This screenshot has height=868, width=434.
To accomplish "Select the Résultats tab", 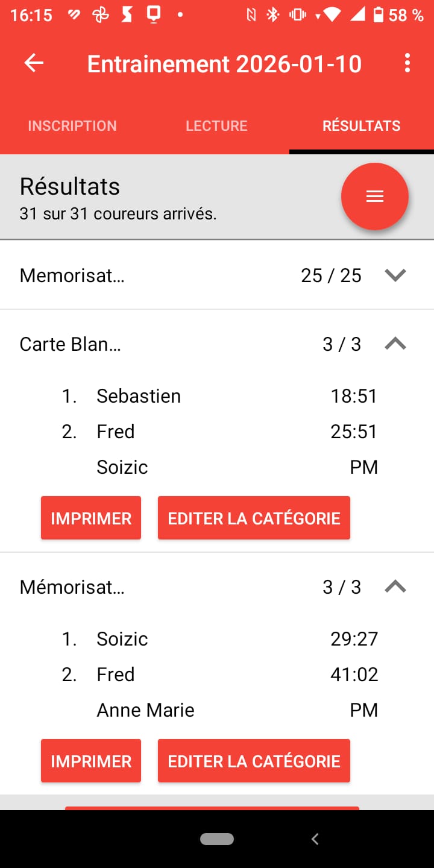I will [x=361, y=126].
